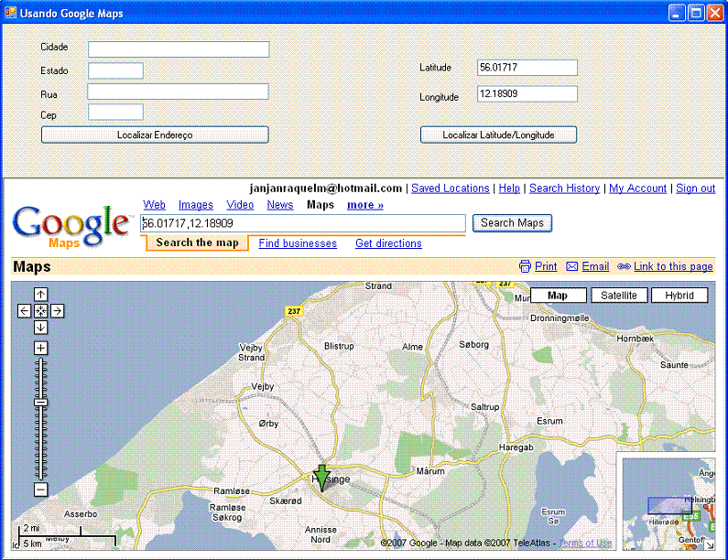Collapse the overview map with corner arrow
Image resolution: width=728 pixels, height=560 pixels.
coord(710,545)
